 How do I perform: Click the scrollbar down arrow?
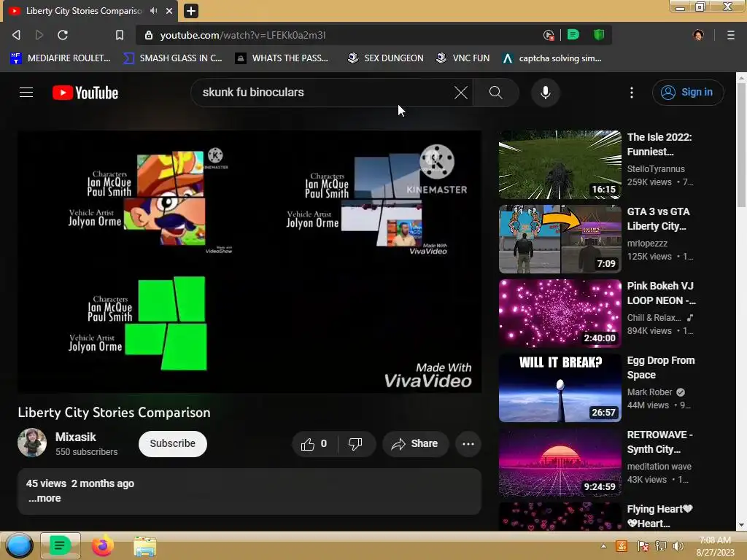(x=741, y=525)
